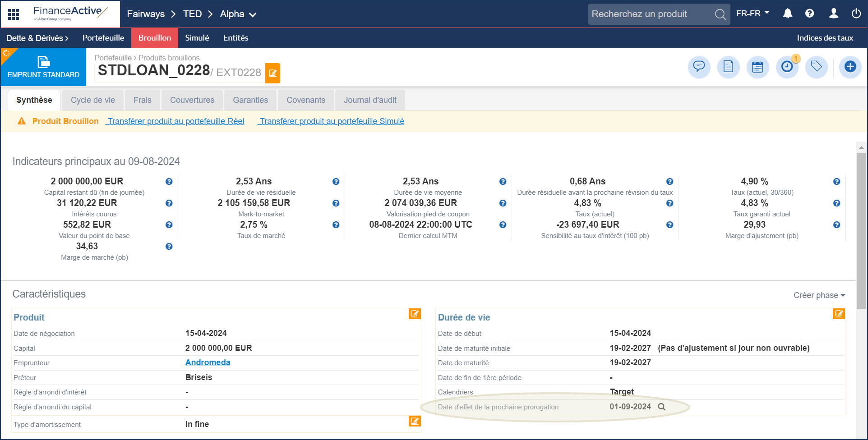Open the FR-FR language dropdown
Image resolution: width=868 pixels, height=440 pixels.
coord(752,14)
